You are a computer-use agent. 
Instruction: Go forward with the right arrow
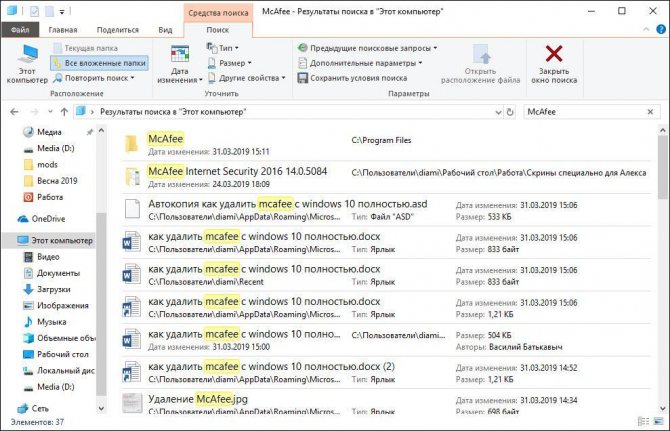tap(35, 112)
